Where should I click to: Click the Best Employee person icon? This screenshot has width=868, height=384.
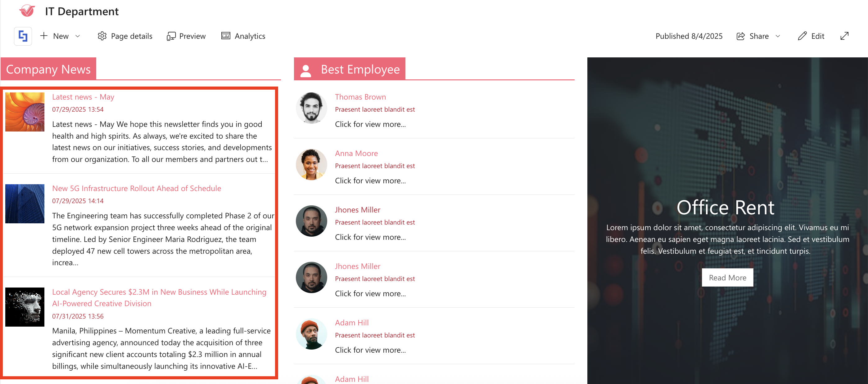pos(305,70)
